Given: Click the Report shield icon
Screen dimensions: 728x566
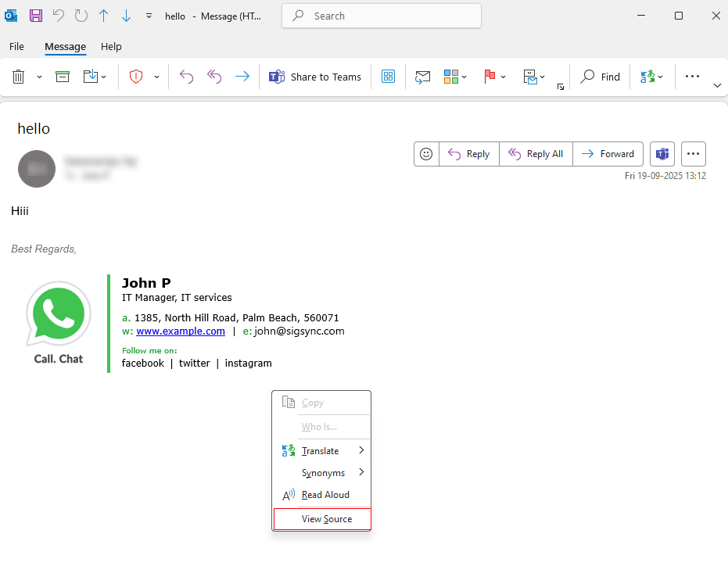Looking at the screenshot, I should [136, 77].
